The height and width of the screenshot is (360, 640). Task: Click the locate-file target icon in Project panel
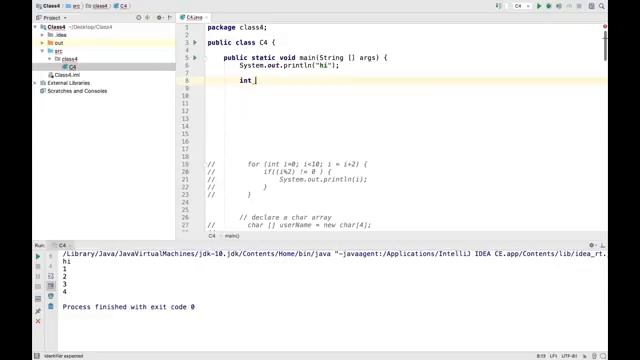point(139,18)
